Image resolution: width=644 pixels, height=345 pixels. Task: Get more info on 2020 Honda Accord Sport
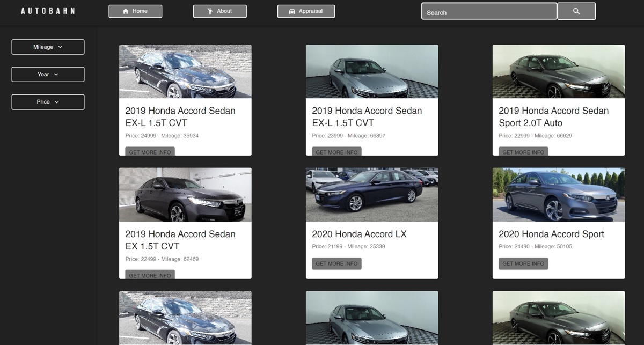(523, 263)
